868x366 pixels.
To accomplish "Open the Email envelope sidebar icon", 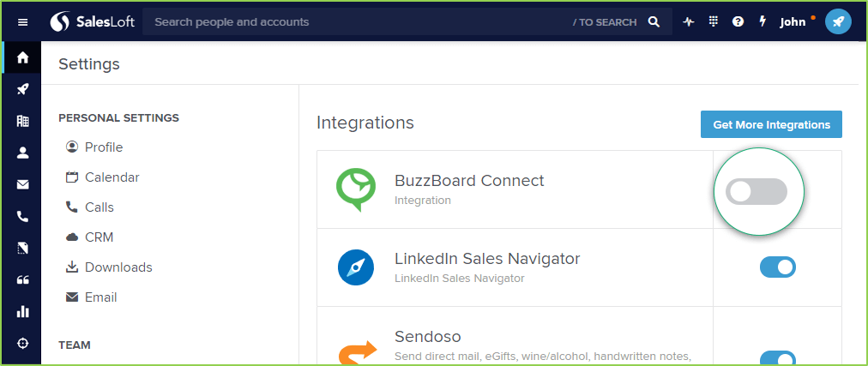I will 22,184.
